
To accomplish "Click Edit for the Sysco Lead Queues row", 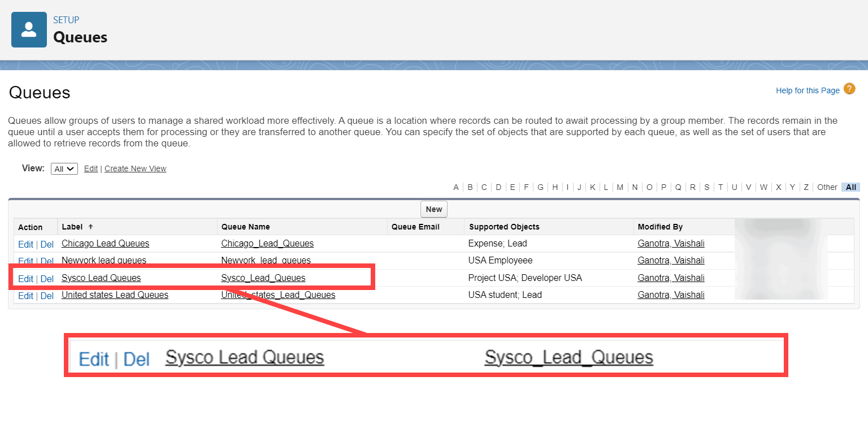I will (25, 278).
